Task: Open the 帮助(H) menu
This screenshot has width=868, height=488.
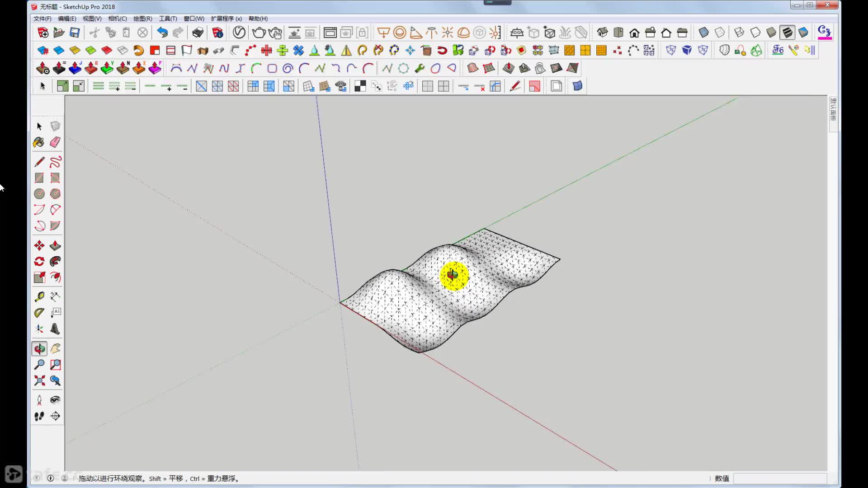Action: (258, 19)
